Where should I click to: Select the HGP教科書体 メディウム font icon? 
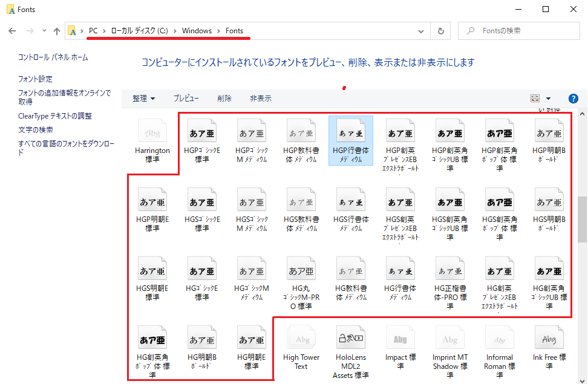(301, 131)
